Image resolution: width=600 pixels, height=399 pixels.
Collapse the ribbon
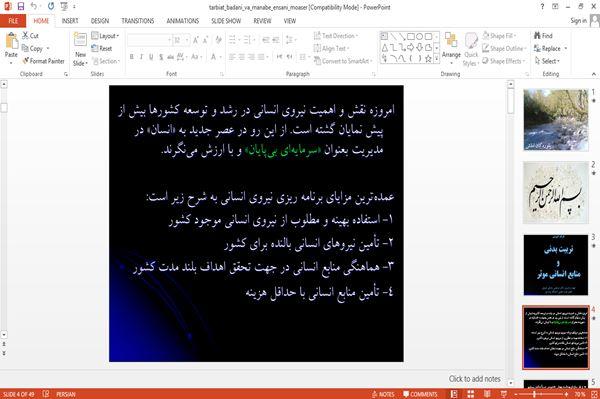[x=593, y=73]
